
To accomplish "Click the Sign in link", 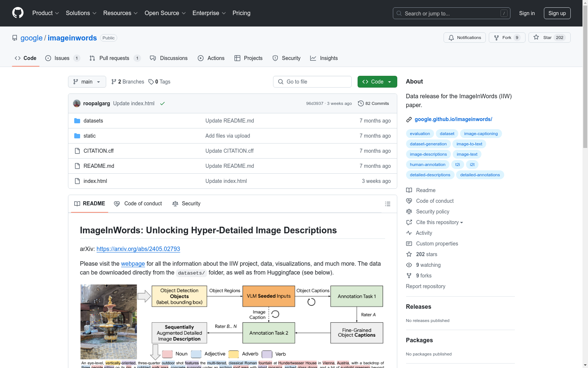I will tap(527, 13).
